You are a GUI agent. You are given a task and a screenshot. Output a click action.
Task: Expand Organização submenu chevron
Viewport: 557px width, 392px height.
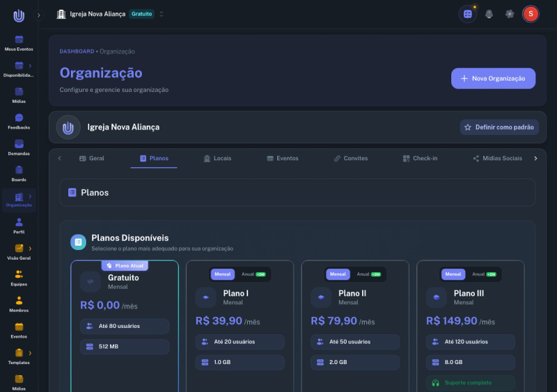[x=30, y=196]
